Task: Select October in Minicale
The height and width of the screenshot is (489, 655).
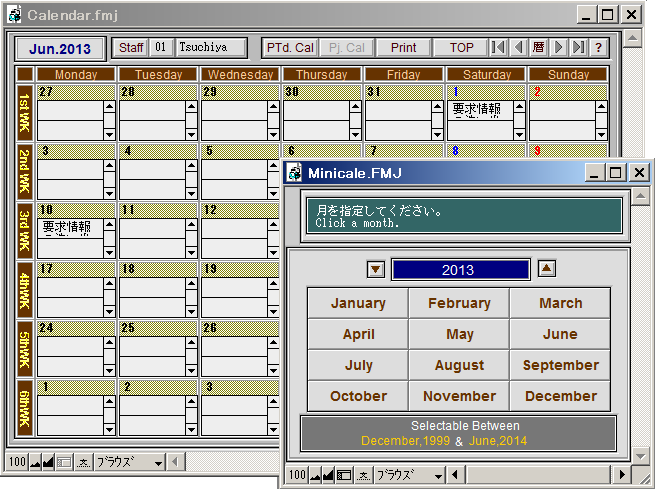Action: (358, 396)
